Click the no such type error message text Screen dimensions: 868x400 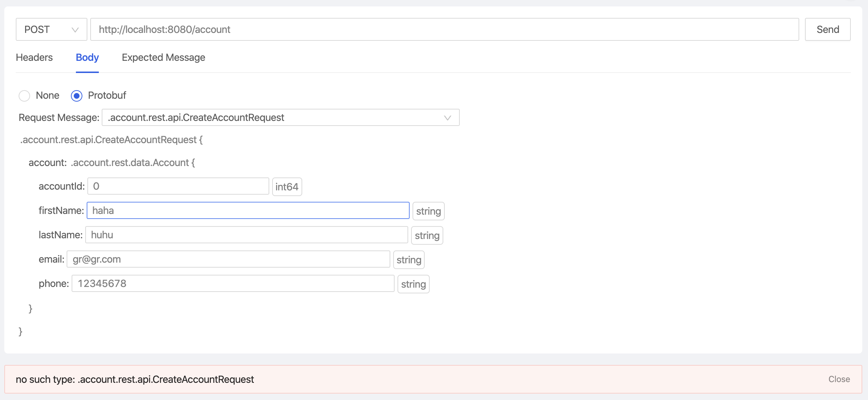tap(135, 379)
